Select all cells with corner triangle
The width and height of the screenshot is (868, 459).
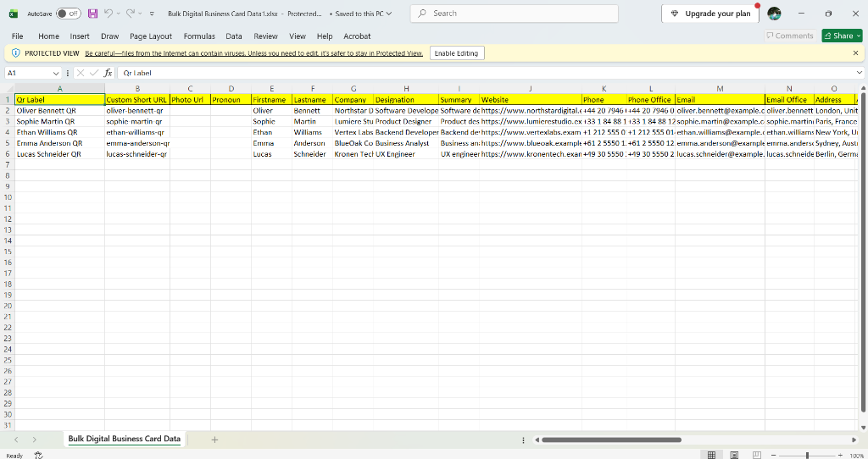[9, 88]
